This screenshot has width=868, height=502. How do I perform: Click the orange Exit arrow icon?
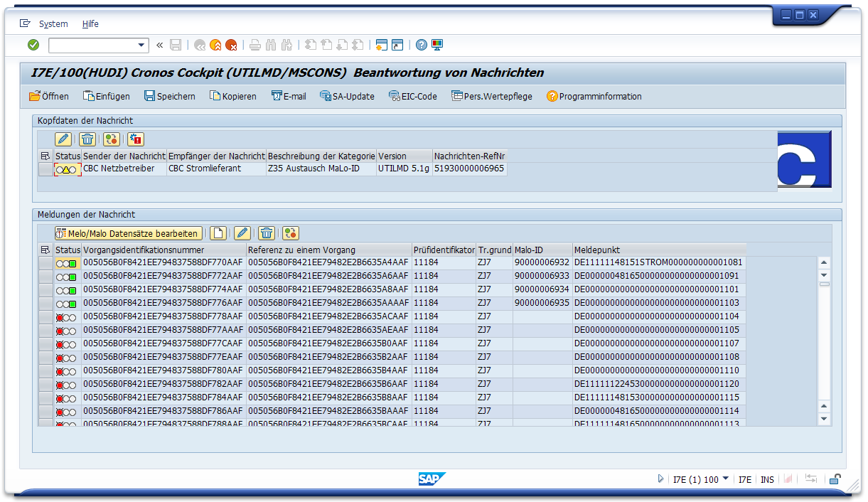[x=215, y=45]
